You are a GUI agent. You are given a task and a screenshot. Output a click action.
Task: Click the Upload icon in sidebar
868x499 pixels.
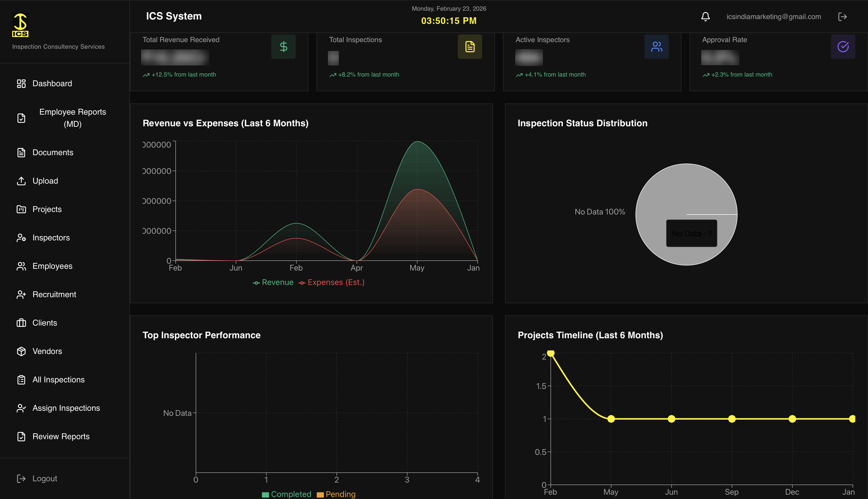click(21, 181)
